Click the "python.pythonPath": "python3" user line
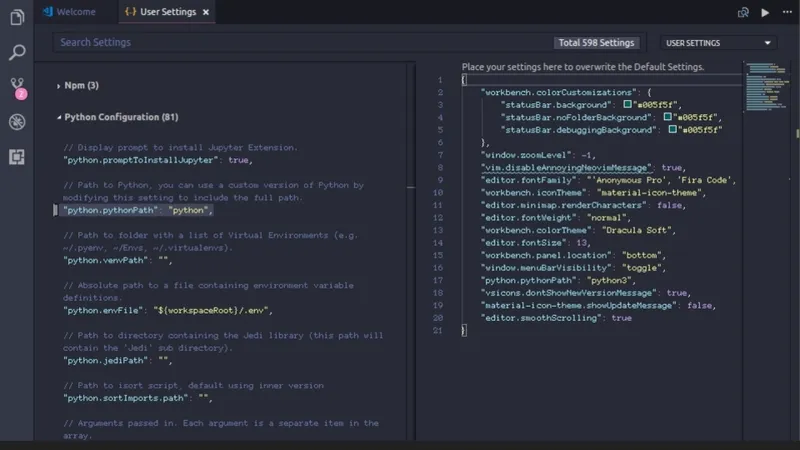This screenshot has width=800, height=450. 558,280
